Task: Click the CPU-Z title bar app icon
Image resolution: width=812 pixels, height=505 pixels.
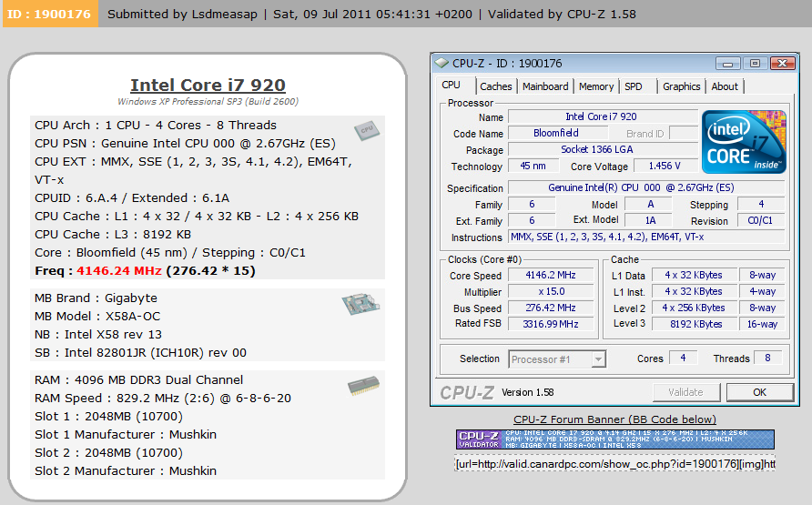Action: (442, 64)
